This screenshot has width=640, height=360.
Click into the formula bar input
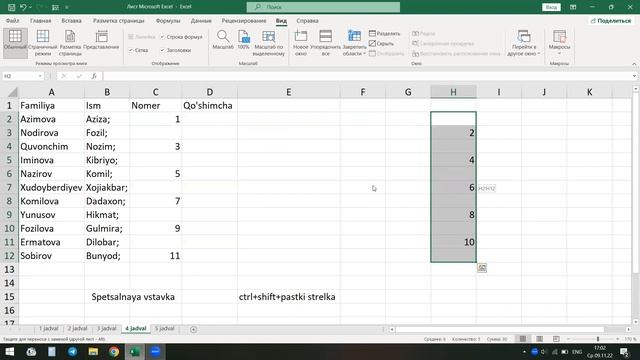367,76
